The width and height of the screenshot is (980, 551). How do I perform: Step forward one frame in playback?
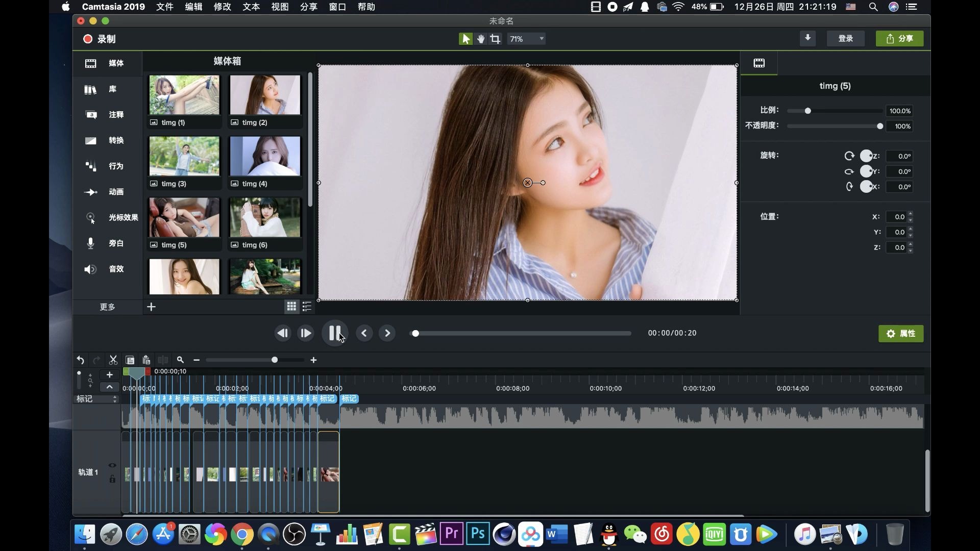(x=306, y=333)
